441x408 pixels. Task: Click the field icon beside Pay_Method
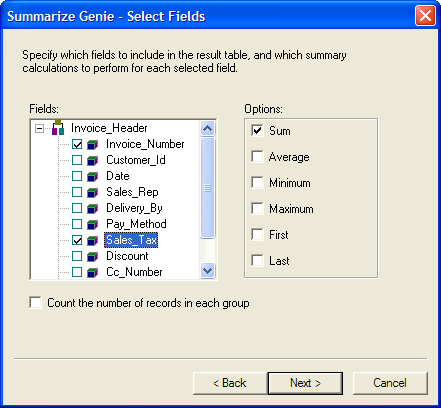[92, 224]
